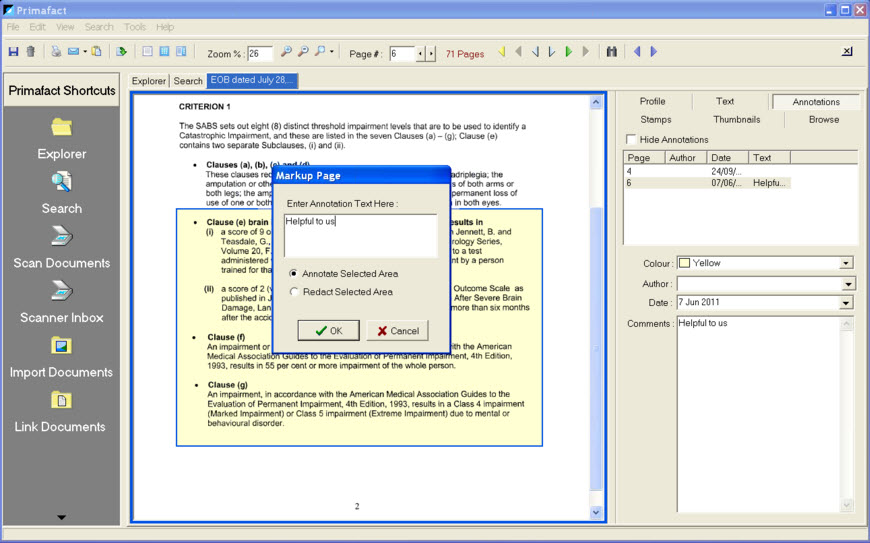
Task: Switch to the Browse panel tab
Action: pos(824,120)
